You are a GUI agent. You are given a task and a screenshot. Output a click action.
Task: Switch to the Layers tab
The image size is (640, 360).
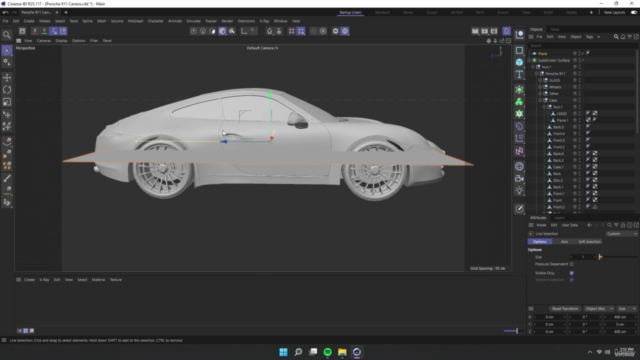point(559,218)
